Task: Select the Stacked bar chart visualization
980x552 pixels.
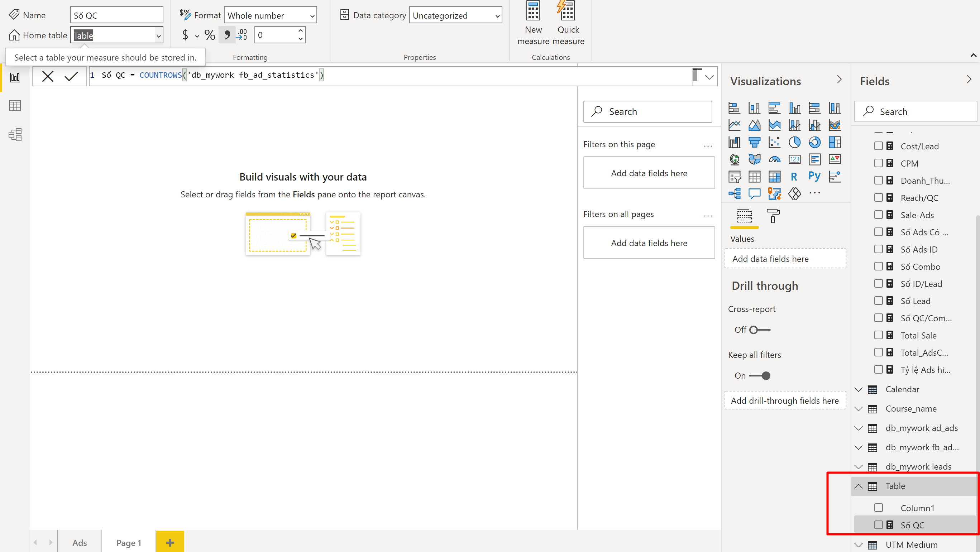Action: (734, 108)
